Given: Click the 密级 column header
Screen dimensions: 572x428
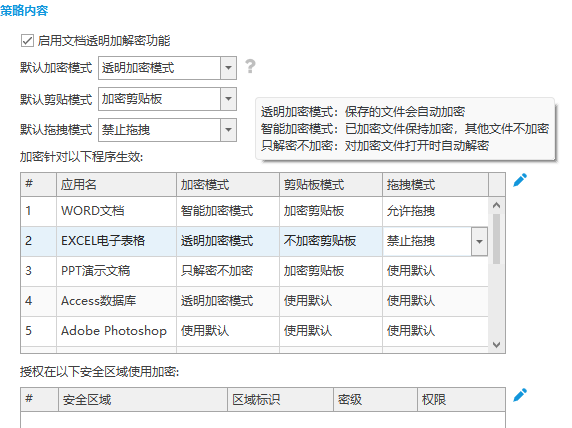Looking at the screenshot, I should point(375,400).
